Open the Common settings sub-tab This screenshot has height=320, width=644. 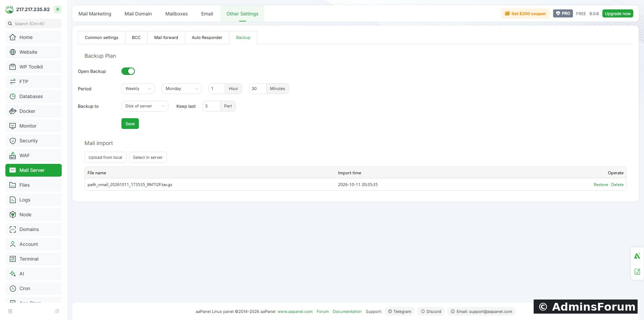click(x=102, y=38)
